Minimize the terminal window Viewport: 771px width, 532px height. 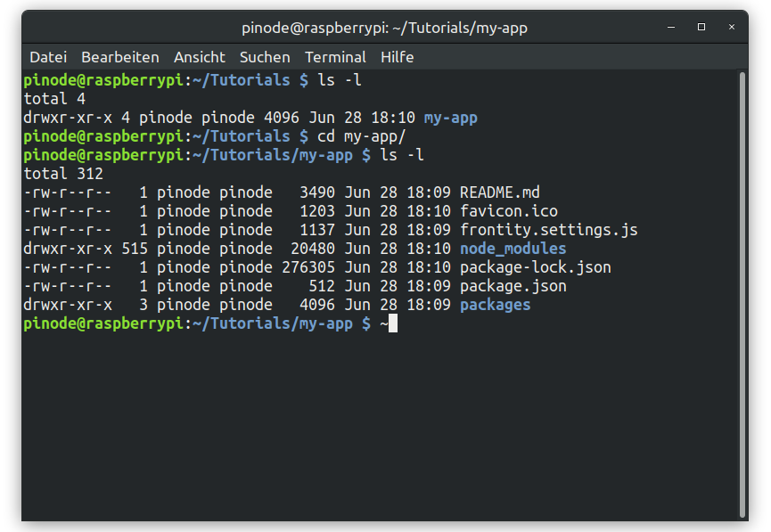[670, 27]
